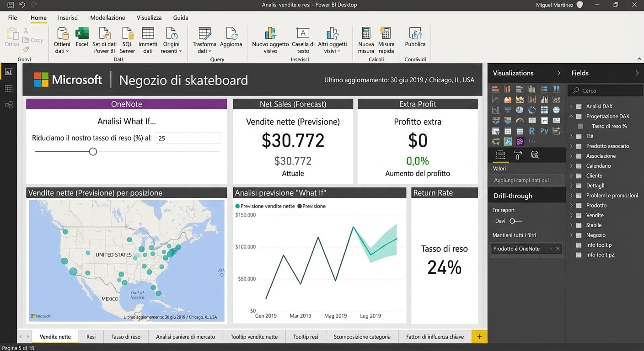Click Previsione vendite nette legend entry
Image resolution: width=644 pixels, height=351 pixels.
click(265, 206)
